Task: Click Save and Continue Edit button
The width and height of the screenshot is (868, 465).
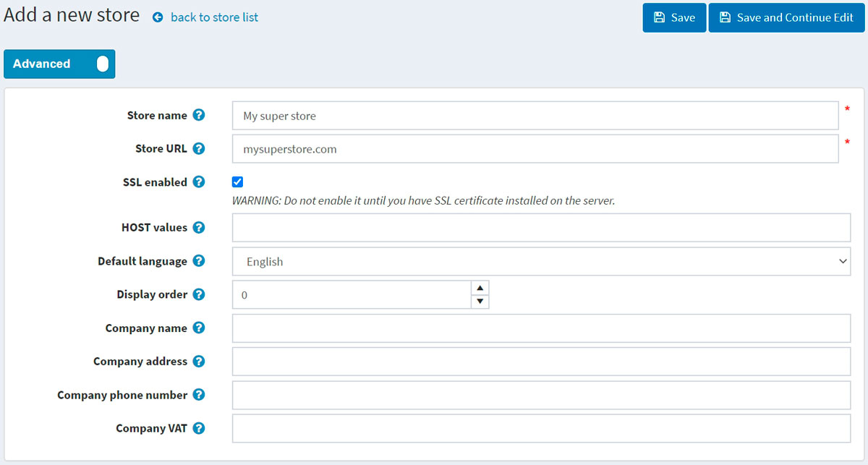Action: pyautogui.click(x=786, y=18)
